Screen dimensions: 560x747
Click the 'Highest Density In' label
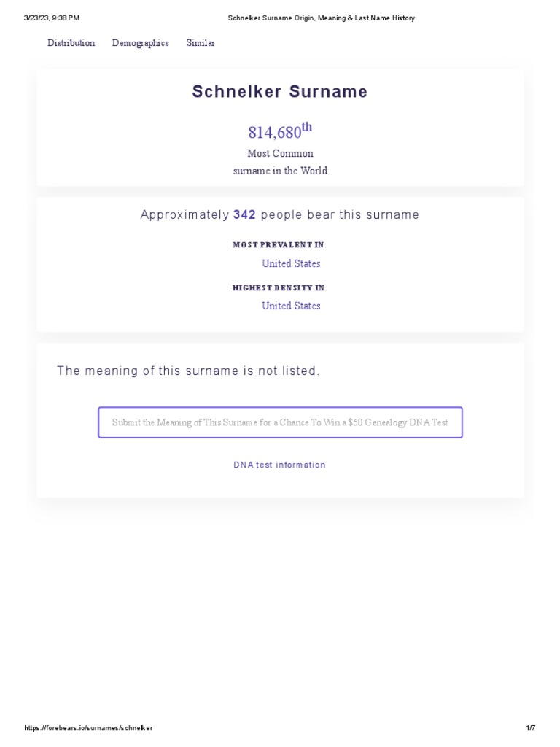pyautogui.click(x=279, y=287)
